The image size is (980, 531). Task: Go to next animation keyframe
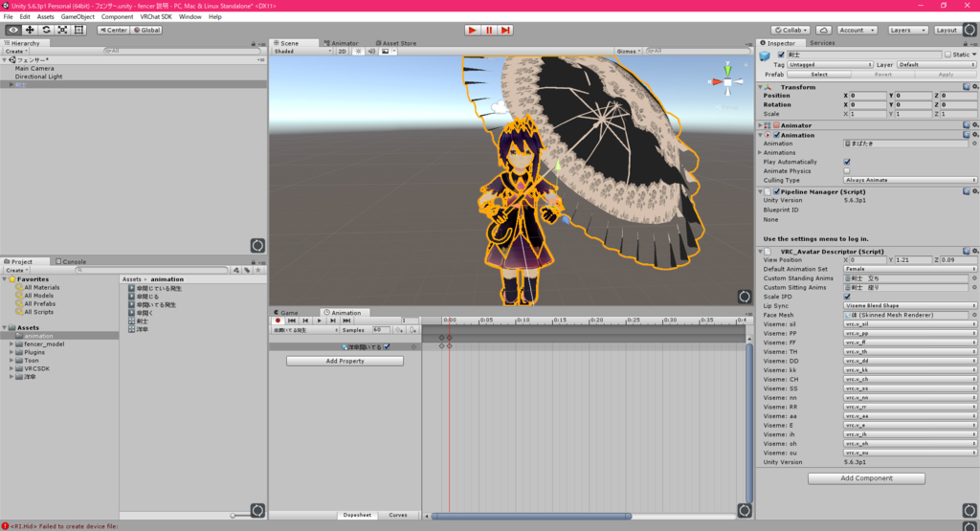(333, 321)
